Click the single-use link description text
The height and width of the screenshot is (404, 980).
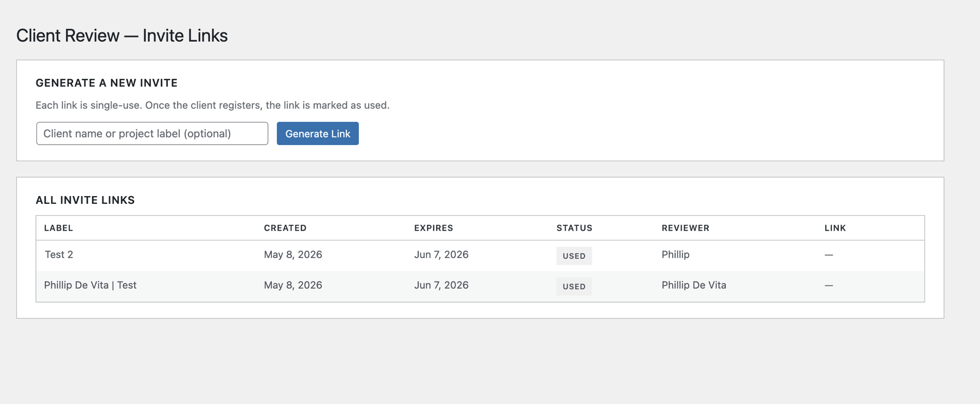point(213,105)
